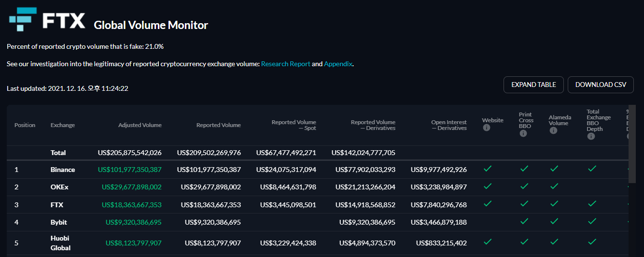Viewport: 644px width, 257px height.
Task: Click Huobi Global Total Exchange BBO Depth checkmark
Action: (592, 242)
